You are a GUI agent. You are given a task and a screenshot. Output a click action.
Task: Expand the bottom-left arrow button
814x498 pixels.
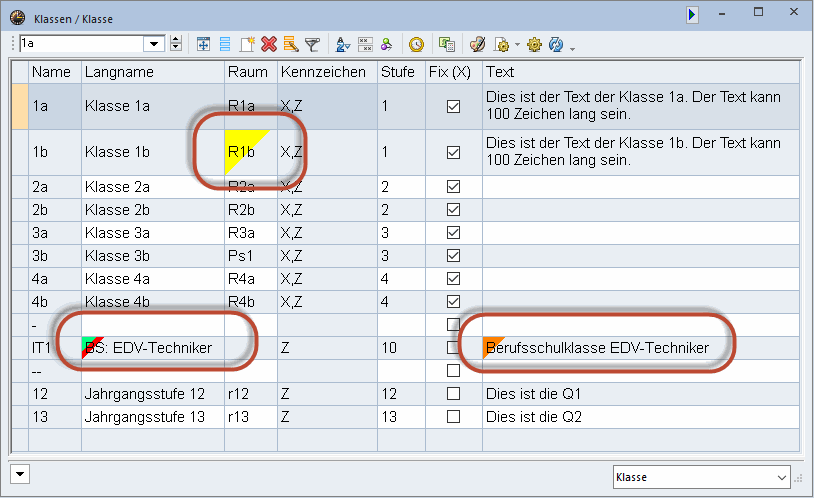(20, 474)
